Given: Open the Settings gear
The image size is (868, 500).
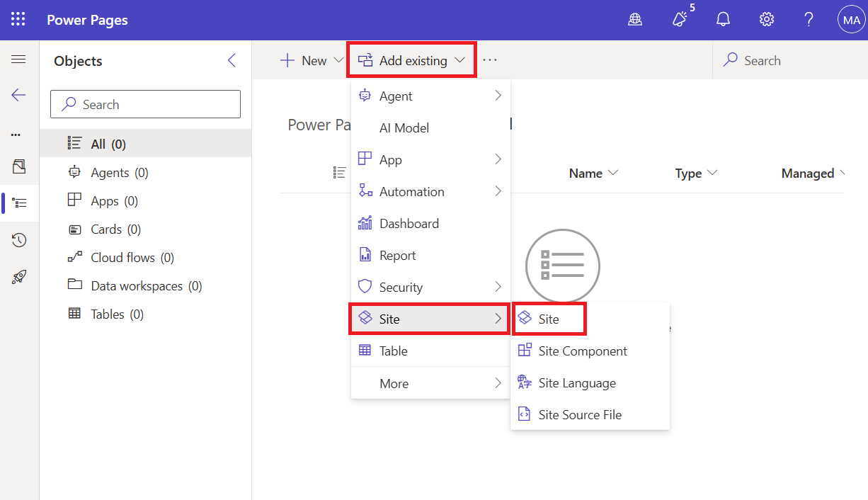Looking at the screenshot, I should [766, 19].
